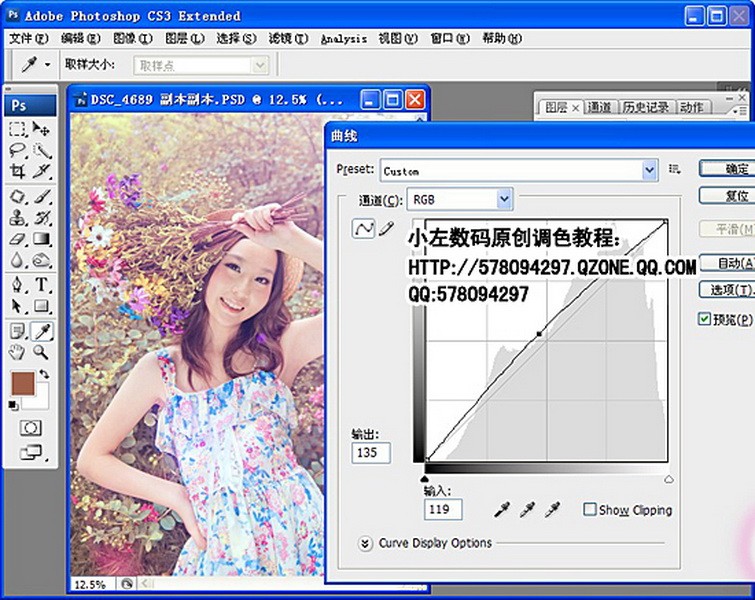This screenshot has width=755, height=600.
Task: Uncheck the 预览(P) preview checkbox
Action: tap(704, 319)
